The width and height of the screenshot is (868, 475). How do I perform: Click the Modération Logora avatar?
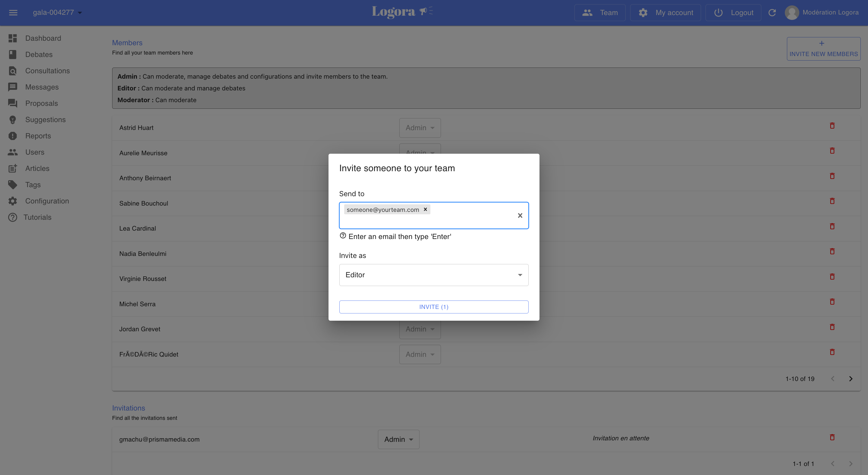(791, 13)
